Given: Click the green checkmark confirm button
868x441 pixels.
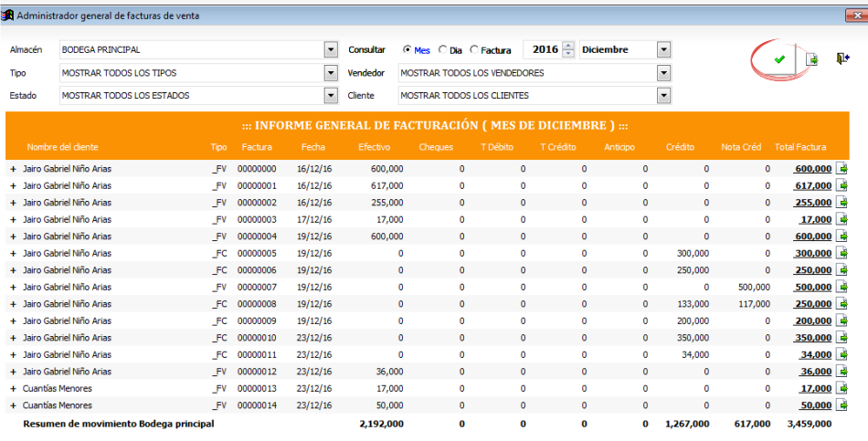Looking at the screenshot, I should (779, 59).
